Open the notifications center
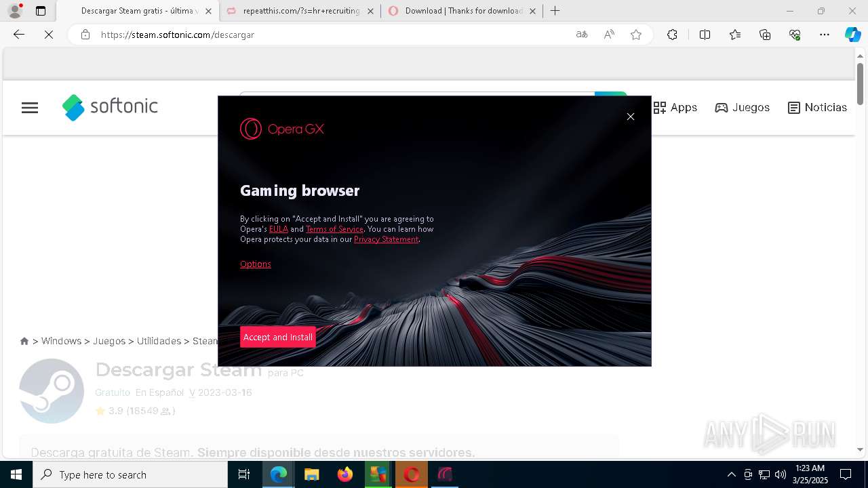 click(x=846, y=474)
